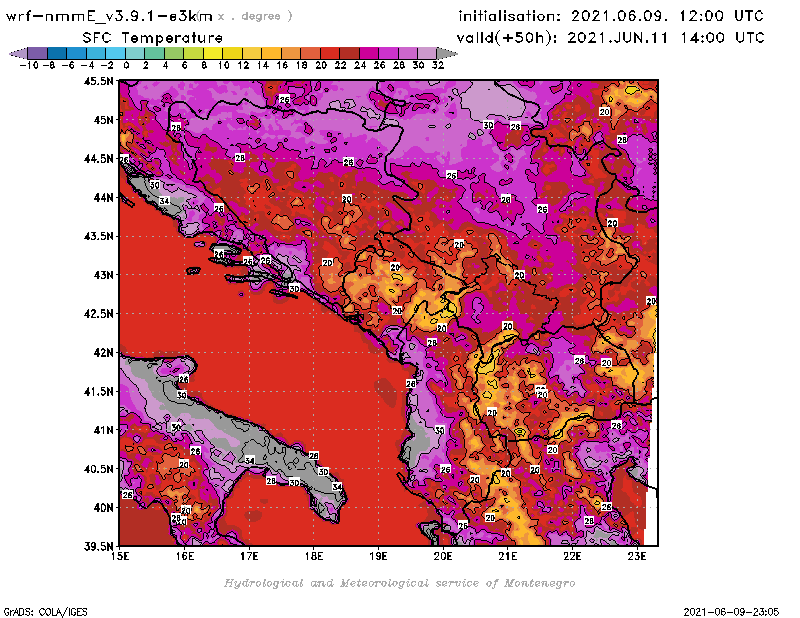The width and height of the screenshot is (800, 618).
Task: Click the '18' value on the color legend
Action: click(x=302, y=65)
